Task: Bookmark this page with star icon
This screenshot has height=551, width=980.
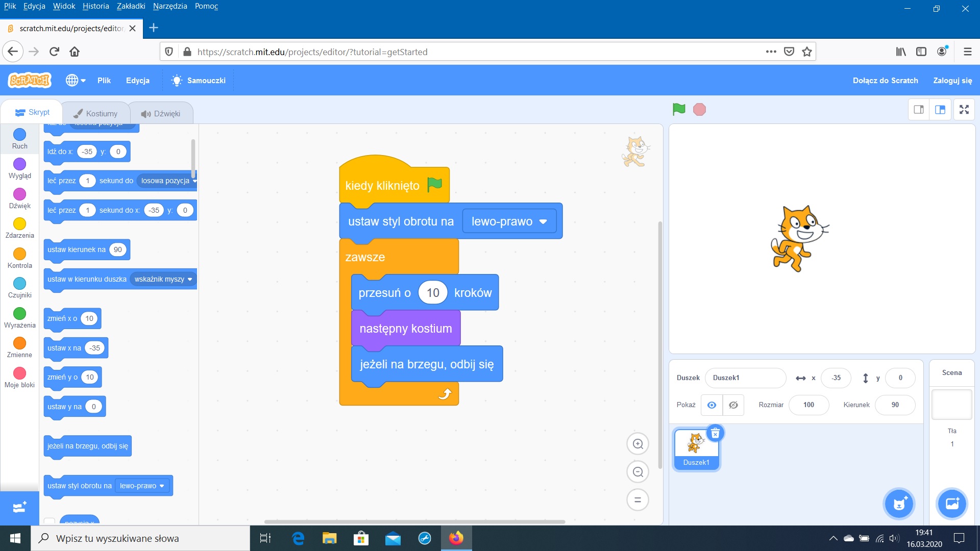Action: click(807, 52)
